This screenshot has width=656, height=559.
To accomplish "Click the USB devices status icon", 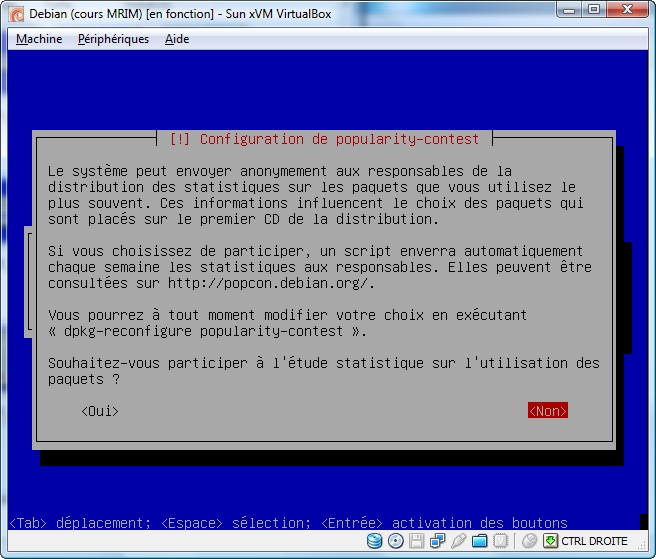I will click(459, 541).
